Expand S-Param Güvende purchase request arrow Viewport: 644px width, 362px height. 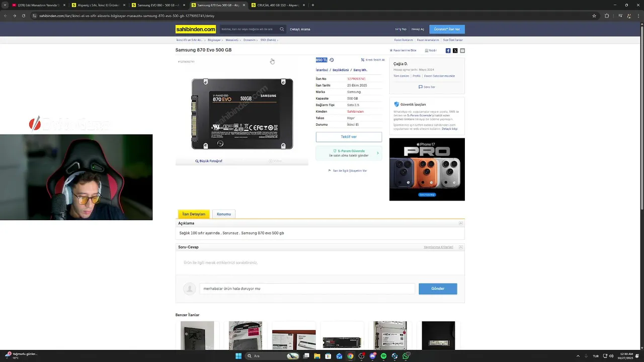[378, 153]
